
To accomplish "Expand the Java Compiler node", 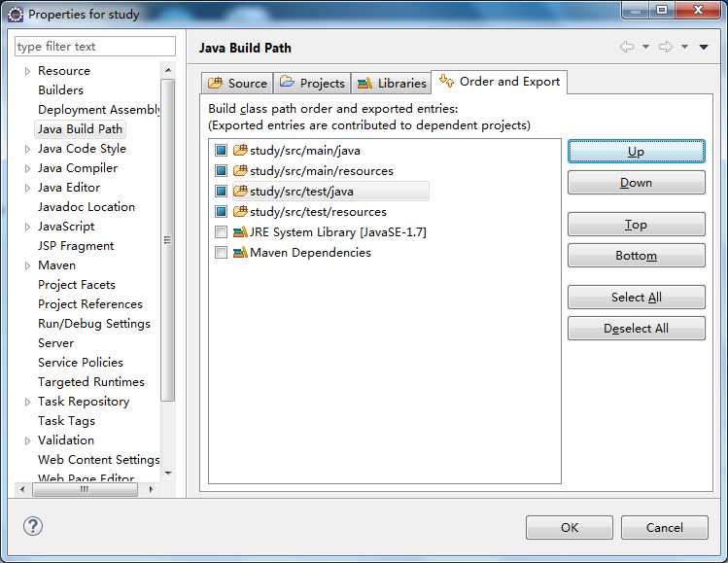I will (27, 168).
